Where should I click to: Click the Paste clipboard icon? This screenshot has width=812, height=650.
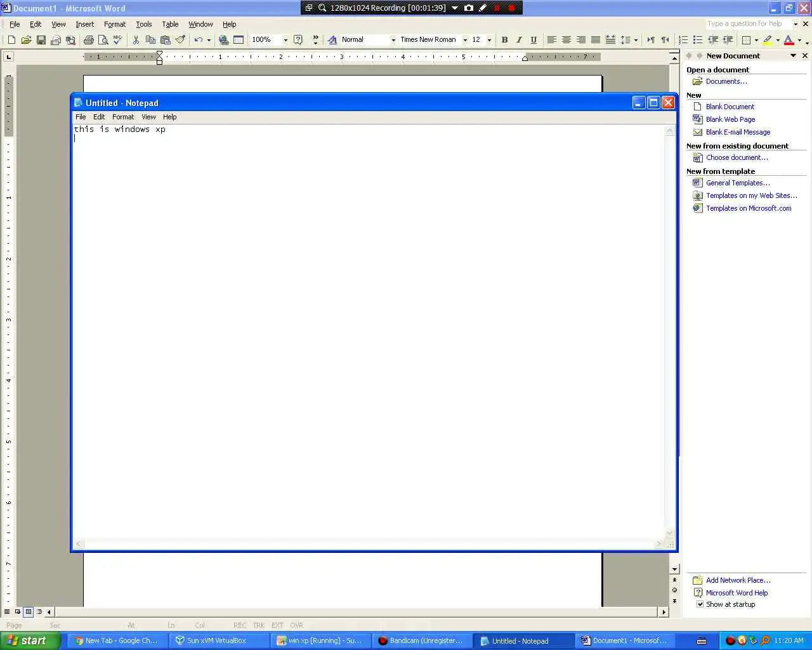pyautogui.click(x=165, y=39)
